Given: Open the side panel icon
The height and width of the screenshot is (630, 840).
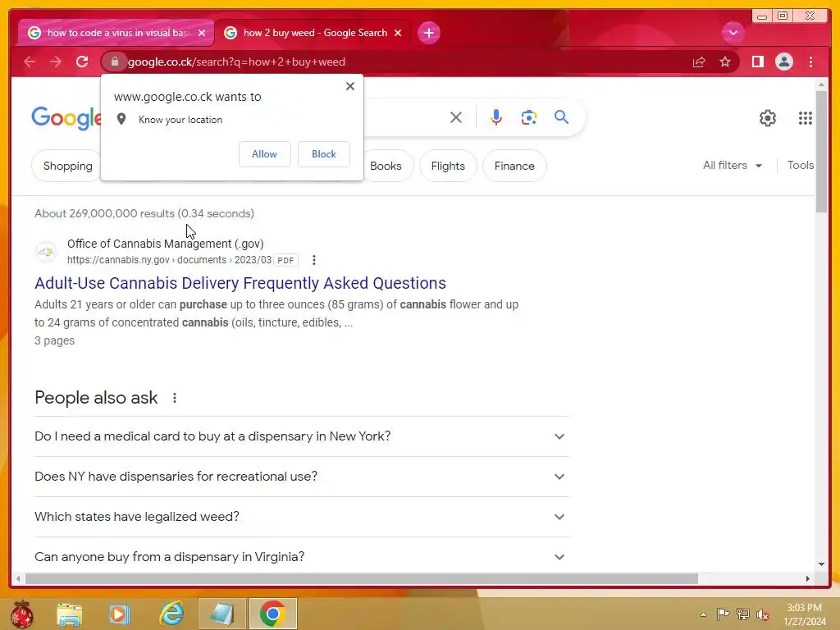Looking at the screenshot, I should (757, 62).
